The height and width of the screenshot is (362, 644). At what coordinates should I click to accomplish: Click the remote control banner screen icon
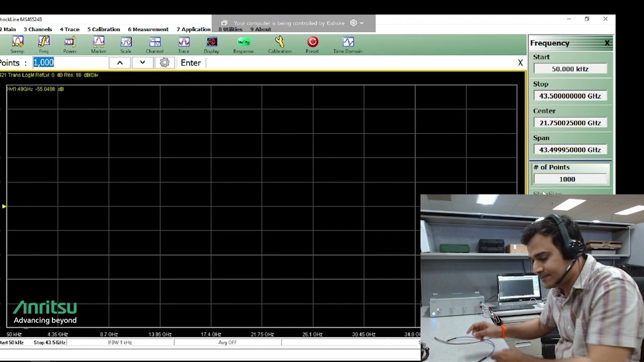224,23
